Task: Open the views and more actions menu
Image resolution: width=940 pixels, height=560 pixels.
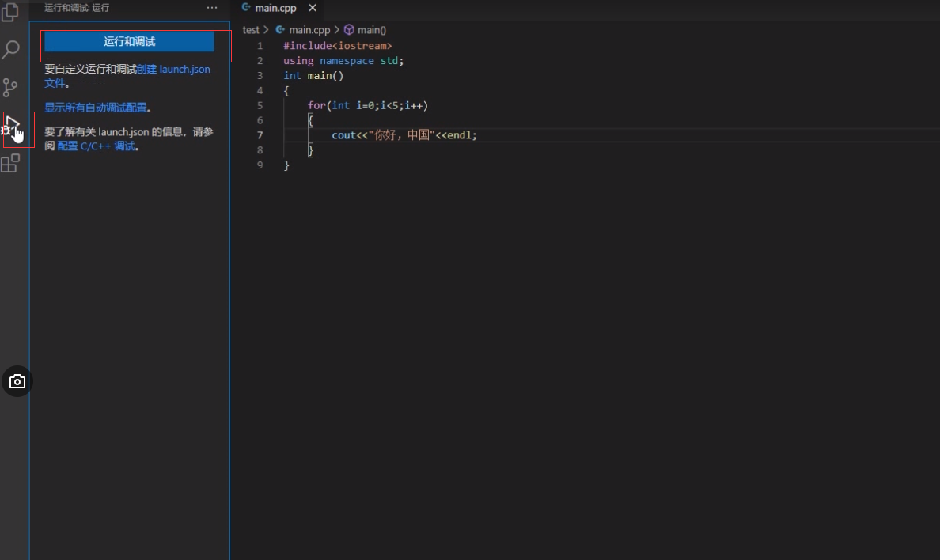Action: tap(211, 7)
